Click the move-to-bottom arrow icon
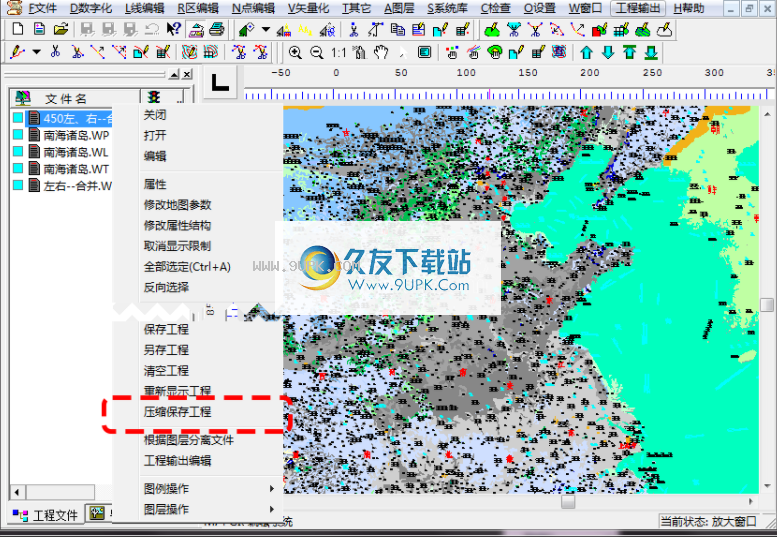 tap(651, 52)
